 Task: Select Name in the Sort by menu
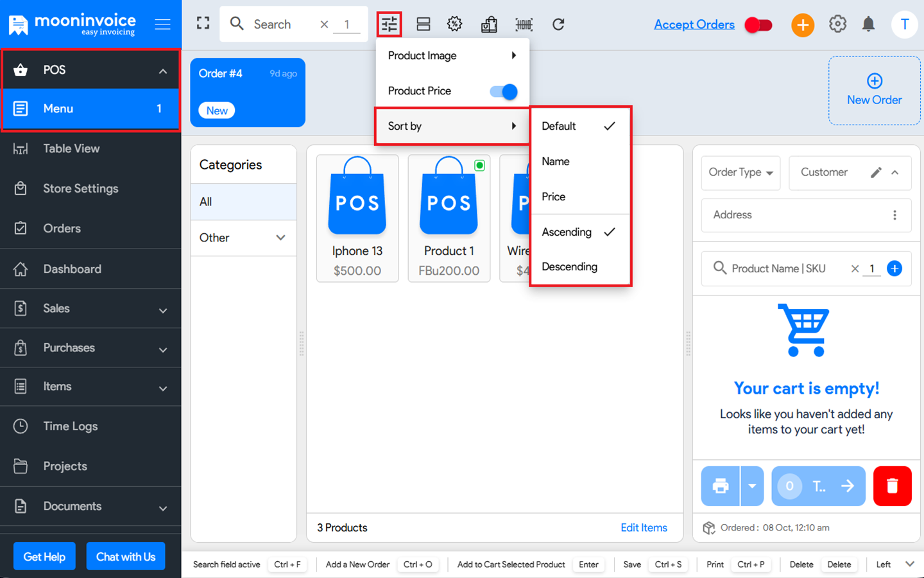[x=555, y=161]
